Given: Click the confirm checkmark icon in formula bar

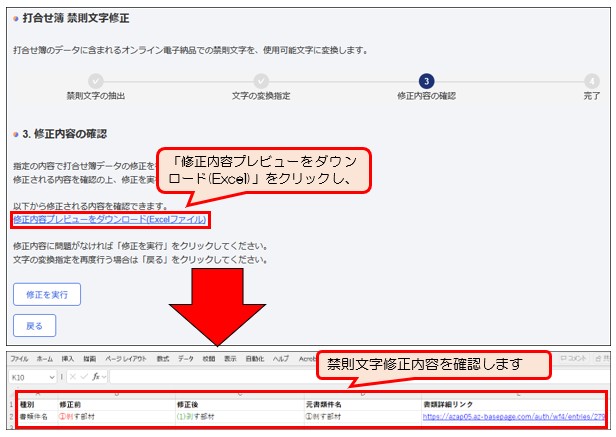Looking at the screenshot, I should pos(84,377).
